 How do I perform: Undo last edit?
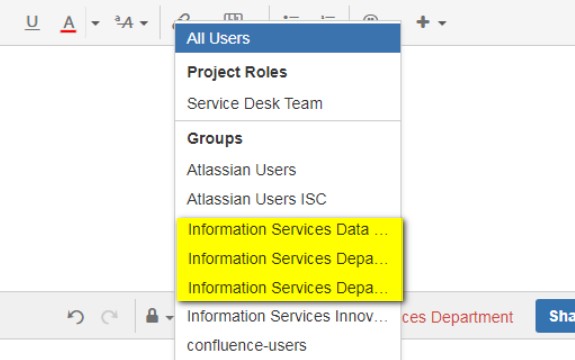[76, 316]
